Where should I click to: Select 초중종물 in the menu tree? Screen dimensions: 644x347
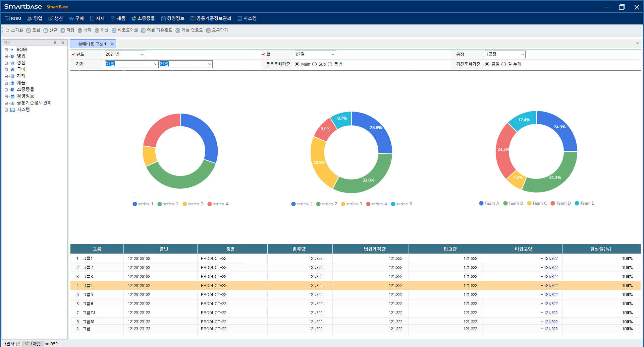tap(25, 89)
